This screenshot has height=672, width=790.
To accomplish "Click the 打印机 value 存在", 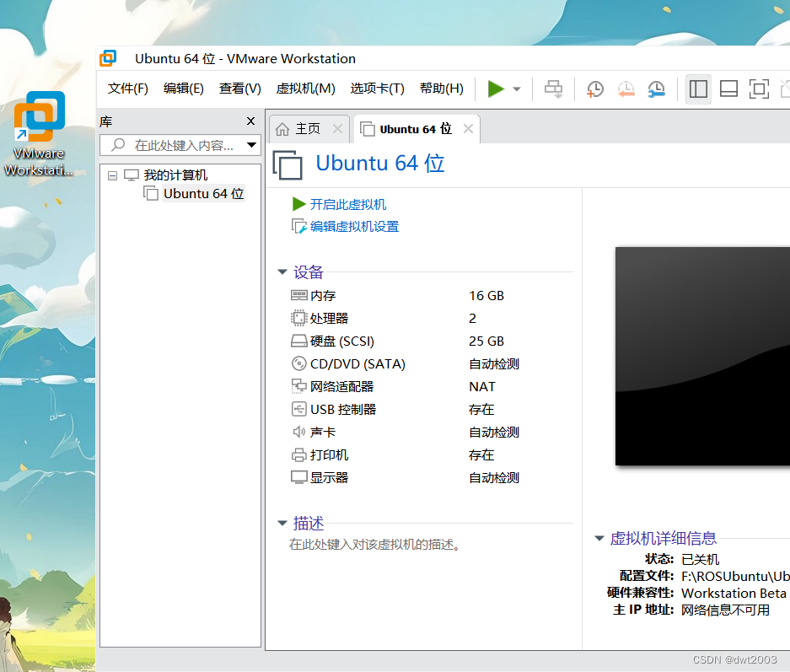I will coord(481,454).
